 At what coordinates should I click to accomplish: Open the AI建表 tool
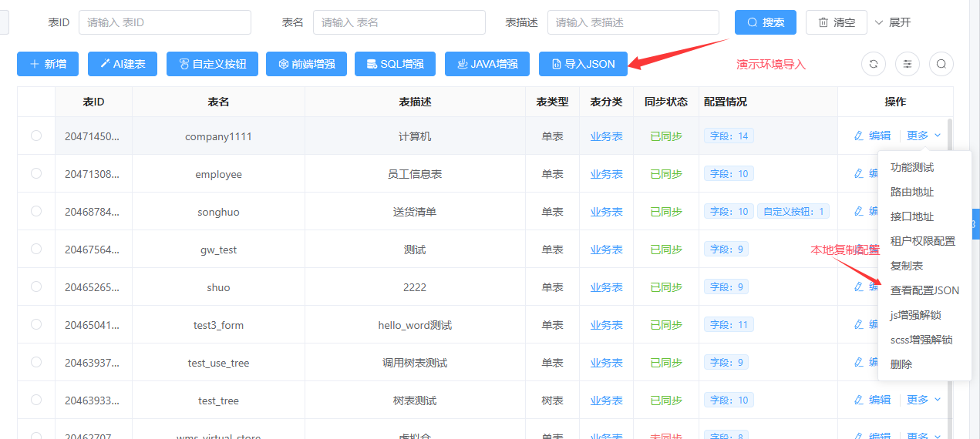click(x=123, y=64)
